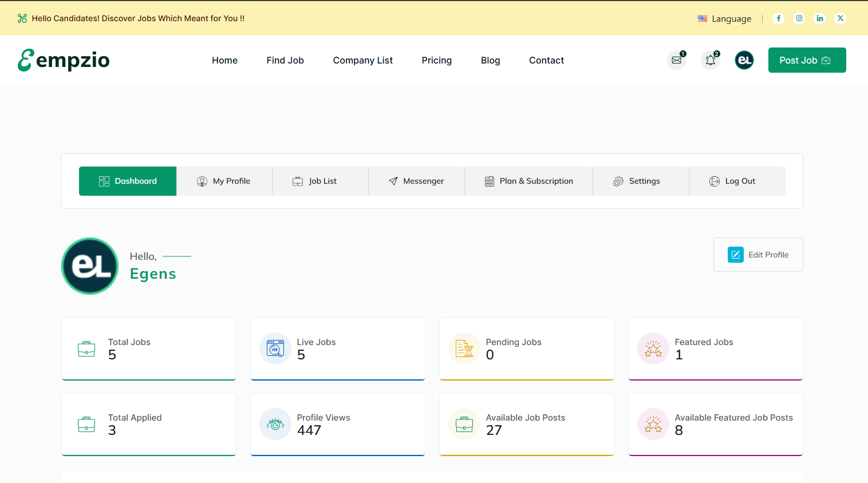Viewport: 868px width, 483px height.
Task: Click the Instagram social icon
Action: [x=799, y=18]
